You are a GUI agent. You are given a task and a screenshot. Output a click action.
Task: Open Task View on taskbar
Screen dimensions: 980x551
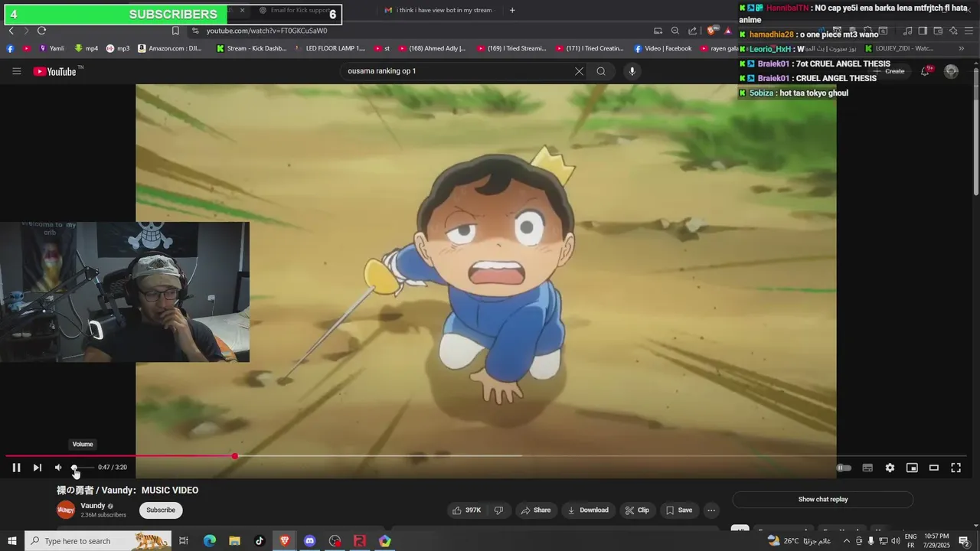(x=184, y=541)
